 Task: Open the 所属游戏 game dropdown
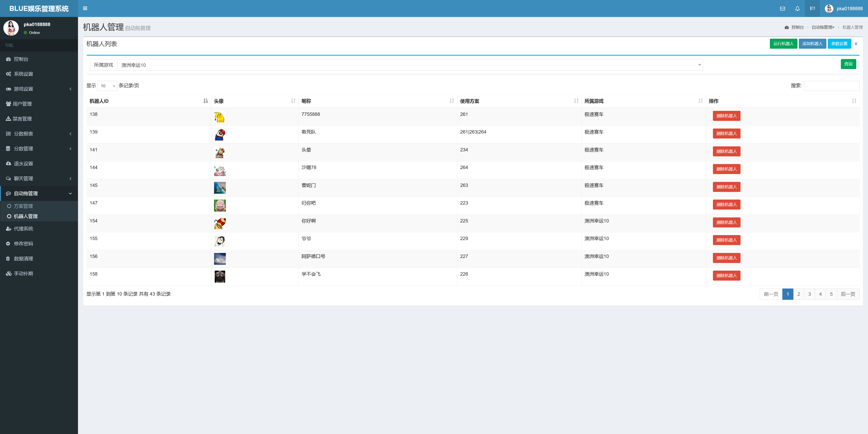tap(410, 65)
